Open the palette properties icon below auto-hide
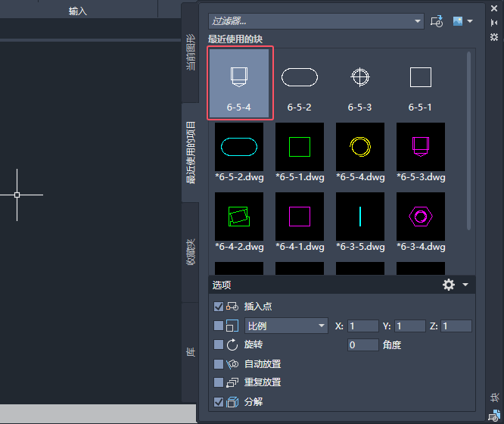The image size is (504, 424). tap(494, 37)
